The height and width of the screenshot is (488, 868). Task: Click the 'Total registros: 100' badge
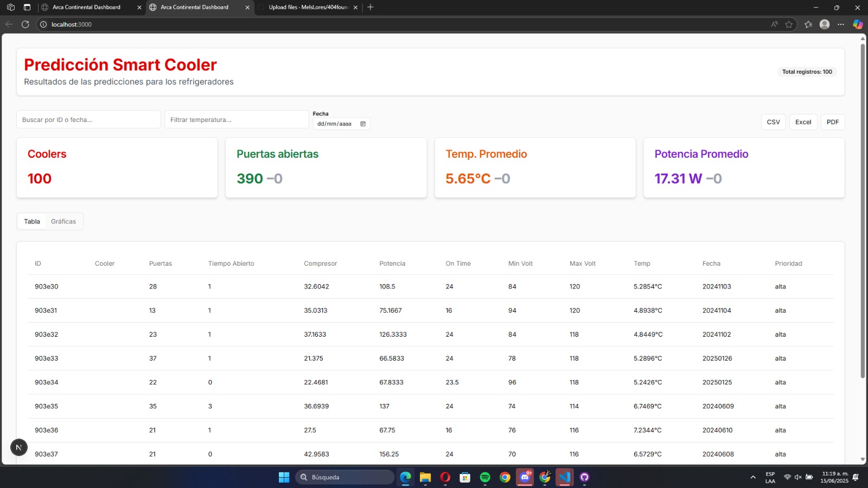click(x=807, y=72)
